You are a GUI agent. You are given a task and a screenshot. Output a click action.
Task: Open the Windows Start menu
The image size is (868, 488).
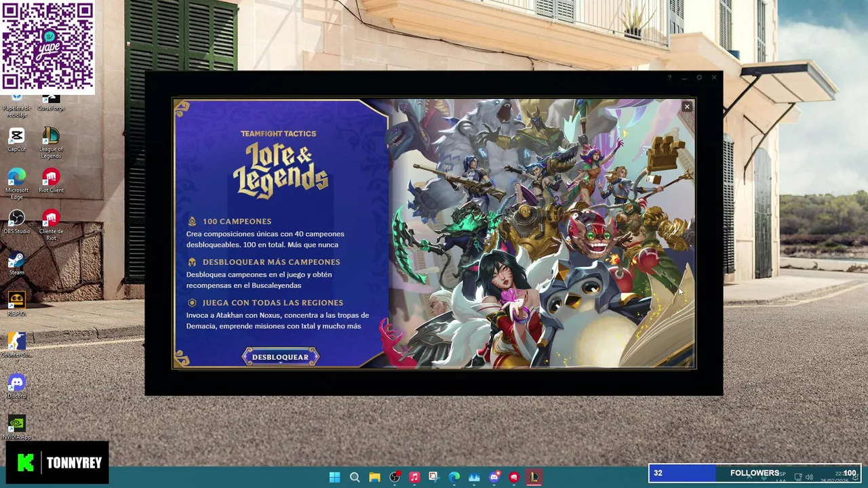334,477
